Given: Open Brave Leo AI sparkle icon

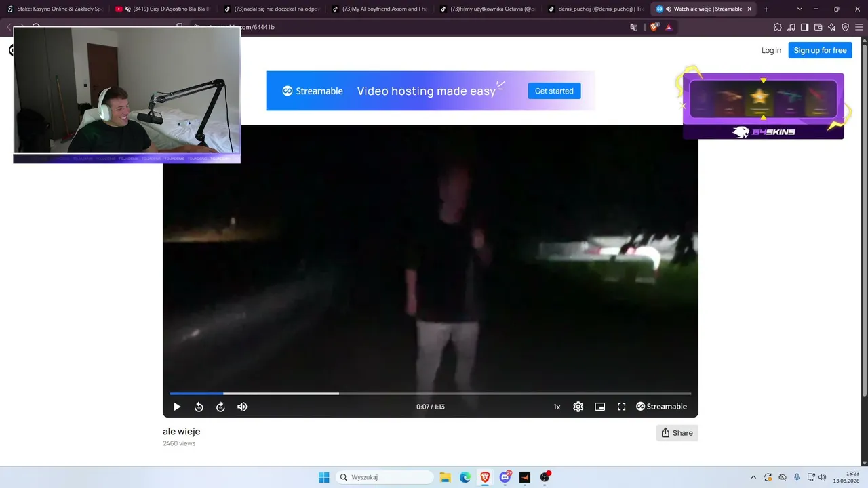Looking at the screenshot, I should coord(832,27).
